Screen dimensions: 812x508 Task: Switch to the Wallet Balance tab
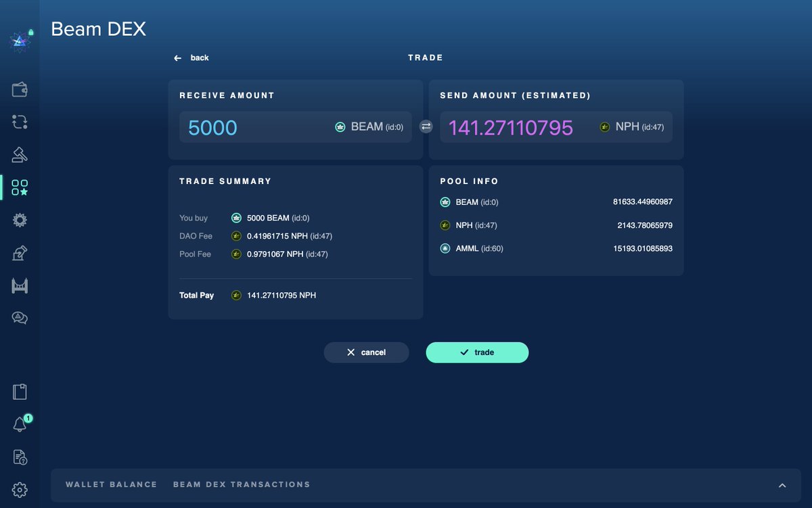pos(112,484)
